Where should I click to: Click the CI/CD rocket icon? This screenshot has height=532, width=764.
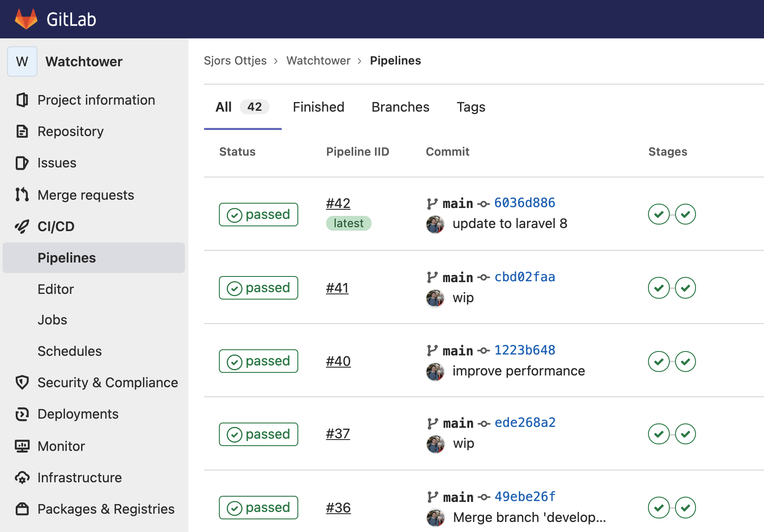pos(22,226)
